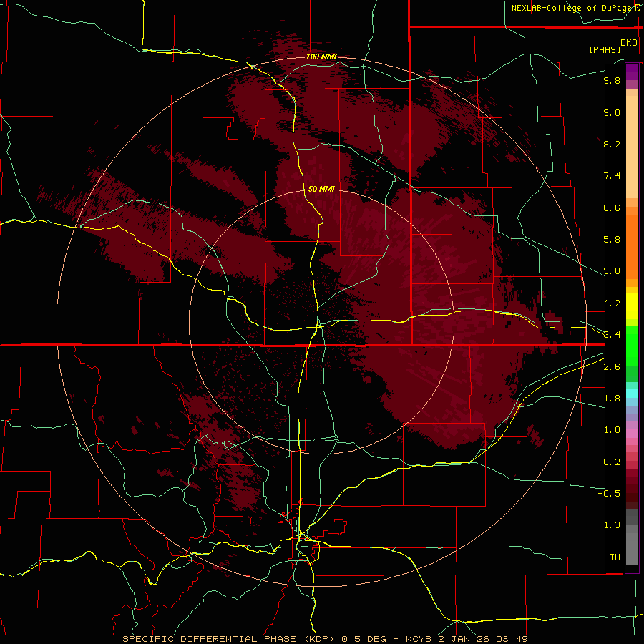
Task: Click the 5.0 scale value
Action: [612, 271]
